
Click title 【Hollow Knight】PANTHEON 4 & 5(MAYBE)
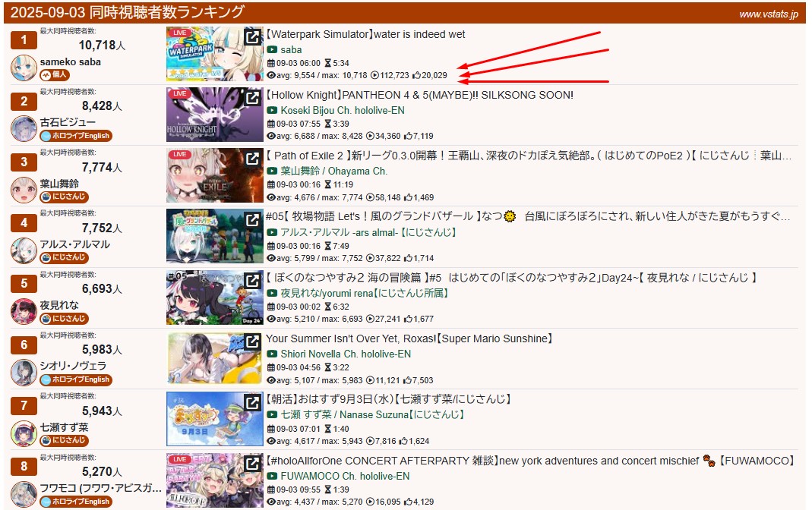point(419,95)
